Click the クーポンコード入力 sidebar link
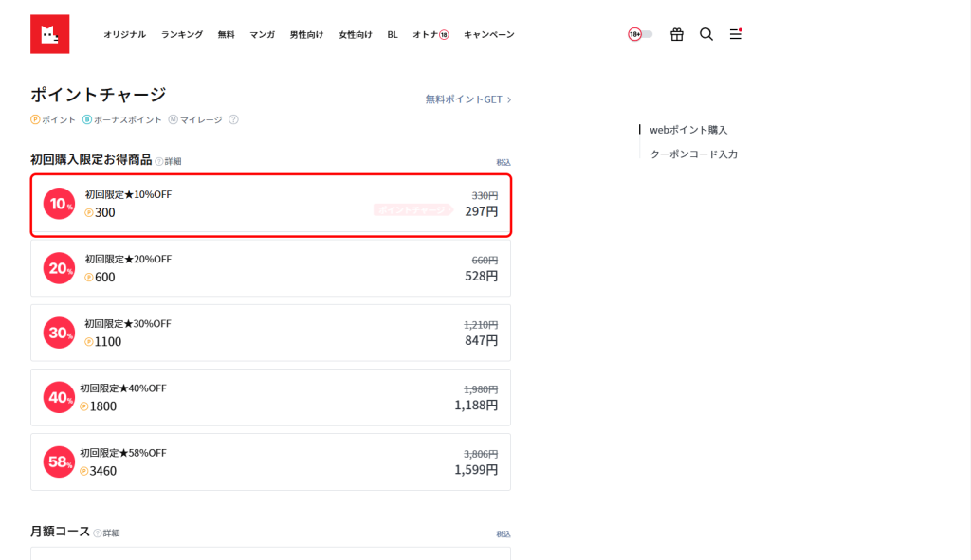The image size is (971, 560). [693, 154]
